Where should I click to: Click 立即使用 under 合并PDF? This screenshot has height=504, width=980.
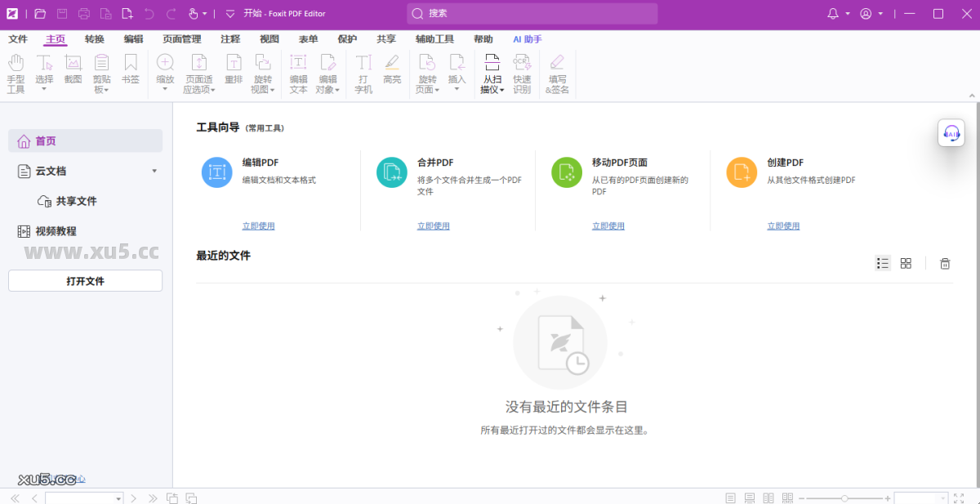click(433, 225)
